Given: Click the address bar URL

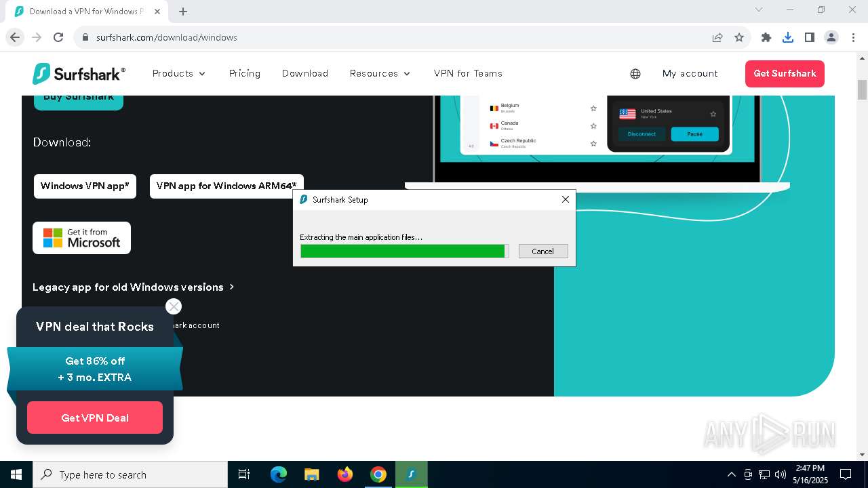Looking at the screenshot, I should 167,37.
